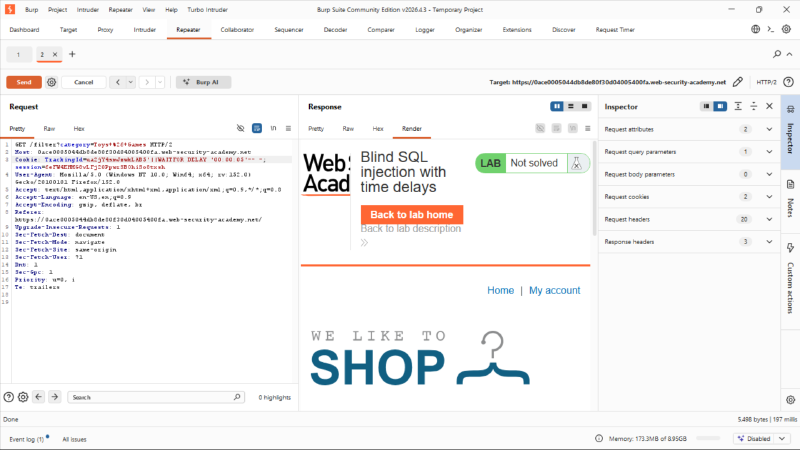Open the Burp AI Disabled dropdown
The width and height of the screenshot is (800, 450).
(x=763, y=438)
